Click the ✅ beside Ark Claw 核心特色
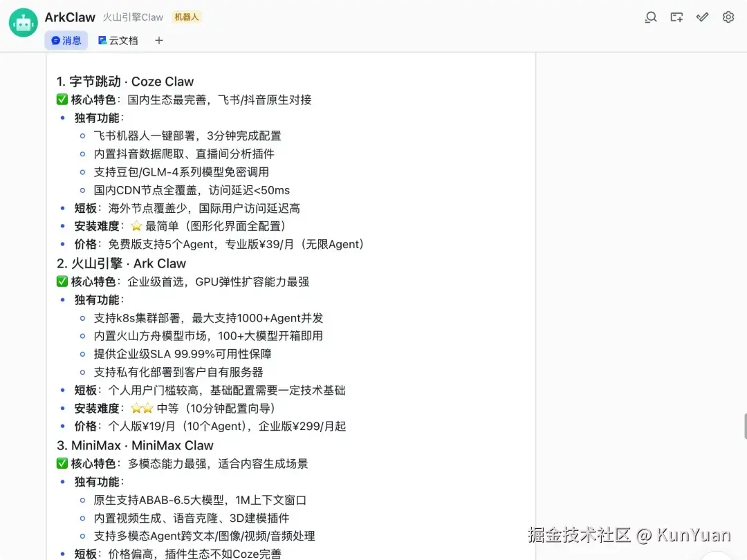747x560 pixels. [x=62, y=281]
